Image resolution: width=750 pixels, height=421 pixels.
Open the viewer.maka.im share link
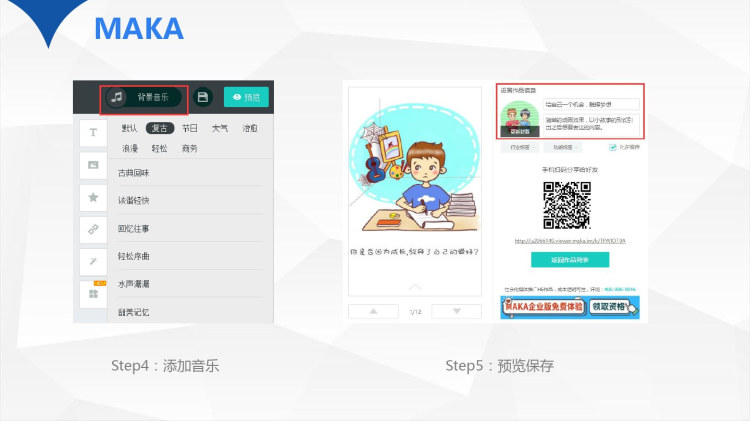point(570,241)
